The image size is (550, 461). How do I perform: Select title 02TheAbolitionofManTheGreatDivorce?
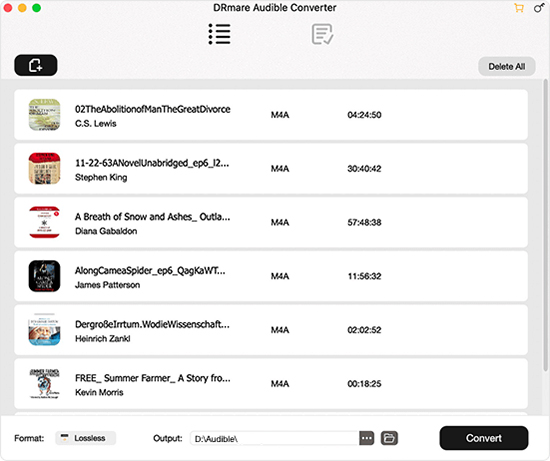click(x=153, y=109)
